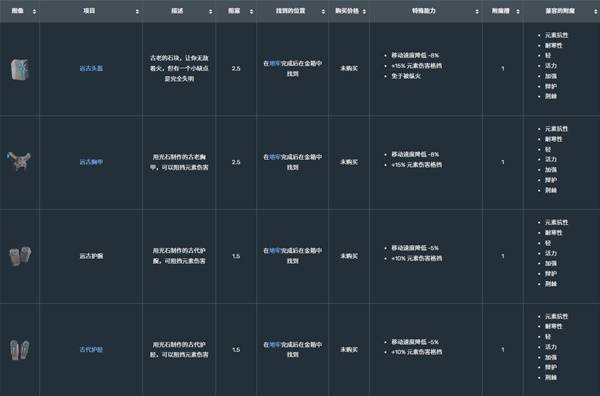Select bracers row 移动速度降低 -5% ability

coord(415,248)
